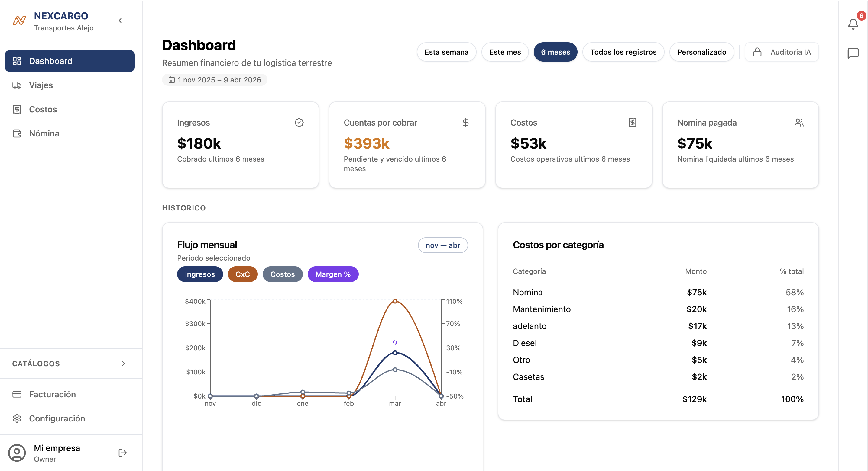Image resolution: width=868 pixels, height=471 pixels.
Task: Collapse the sidebar with the chevron
Action: click(120, 21)
